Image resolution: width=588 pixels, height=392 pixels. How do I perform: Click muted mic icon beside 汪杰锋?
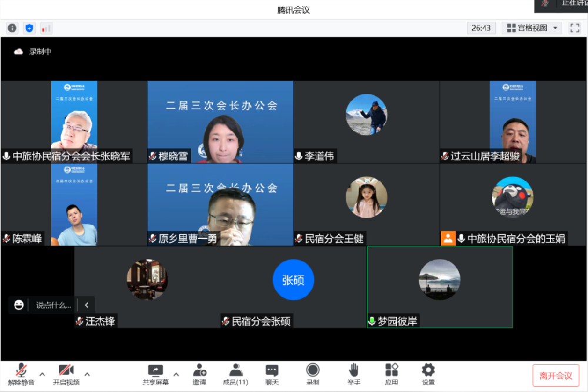pos(79,321)
